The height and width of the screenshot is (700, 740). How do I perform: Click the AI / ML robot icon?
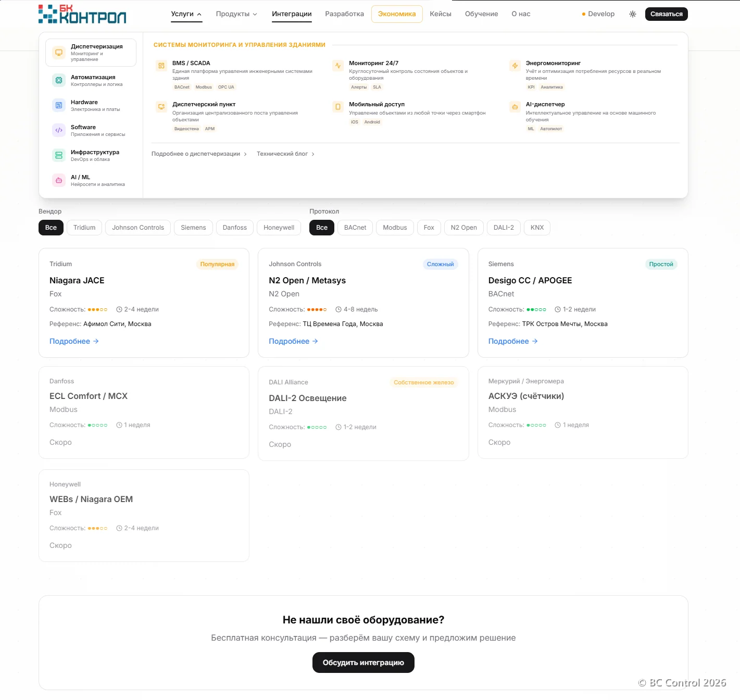(x=59, y=180)
